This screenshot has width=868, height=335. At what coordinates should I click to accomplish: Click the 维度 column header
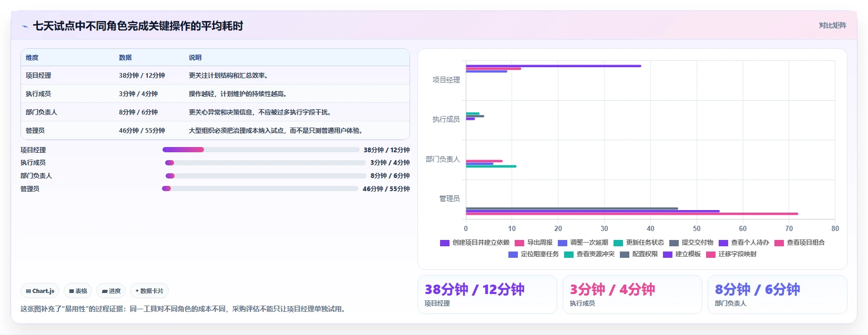[x=32, y=58]
